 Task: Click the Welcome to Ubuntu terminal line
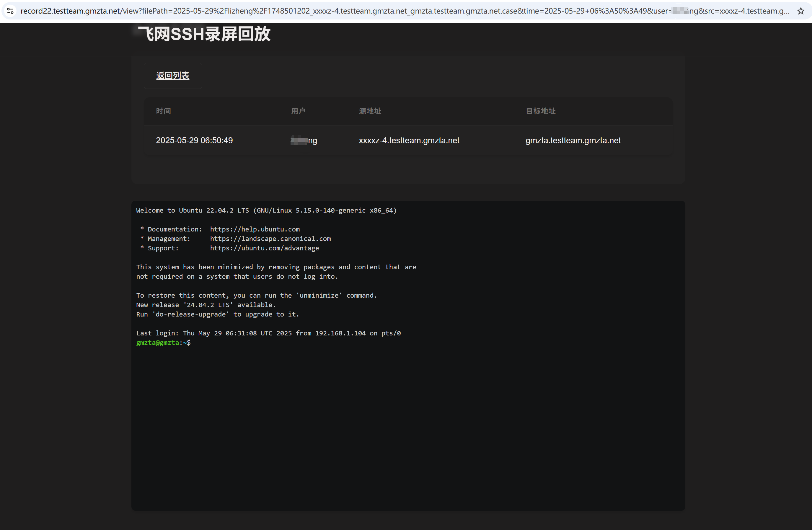[x=266, y=210]
